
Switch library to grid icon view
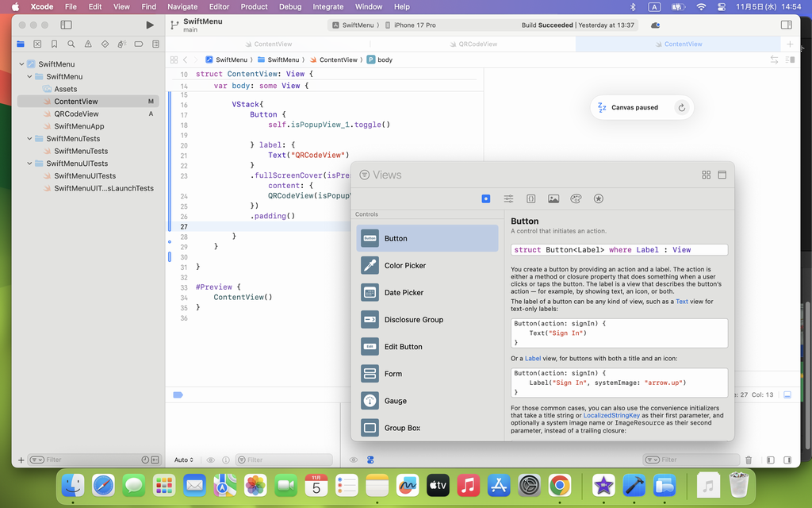coord(706,175)
